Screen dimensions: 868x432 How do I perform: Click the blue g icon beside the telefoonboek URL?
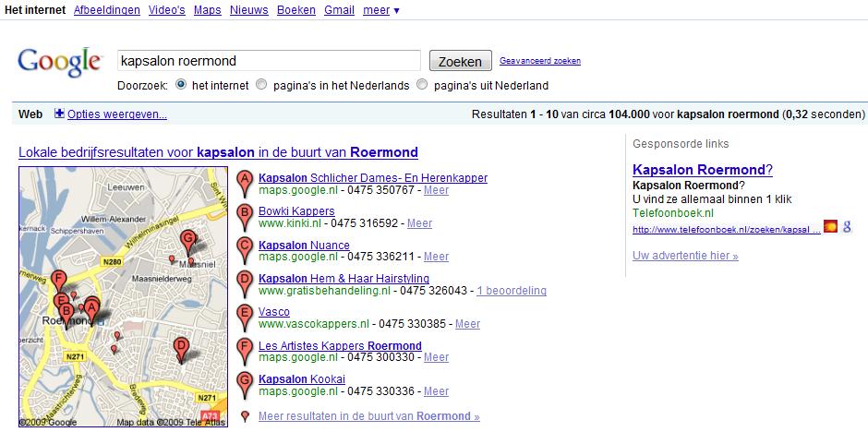click(847, 226)
